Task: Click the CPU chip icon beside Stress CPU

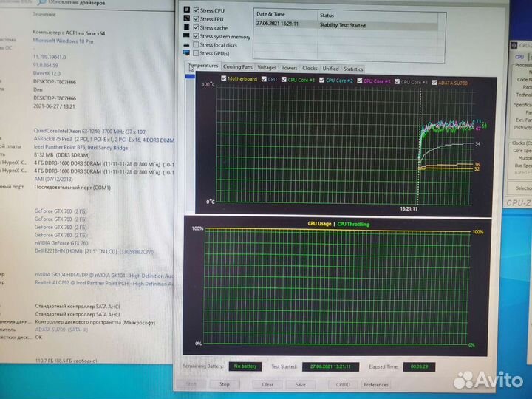Action: 187,10
